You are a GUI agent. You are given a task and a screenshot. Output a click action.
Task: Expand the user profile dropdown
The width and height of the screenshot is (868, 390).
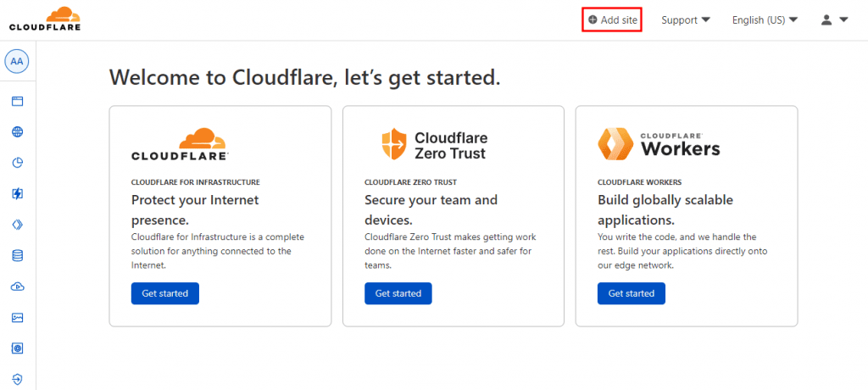tap(834, 20)
